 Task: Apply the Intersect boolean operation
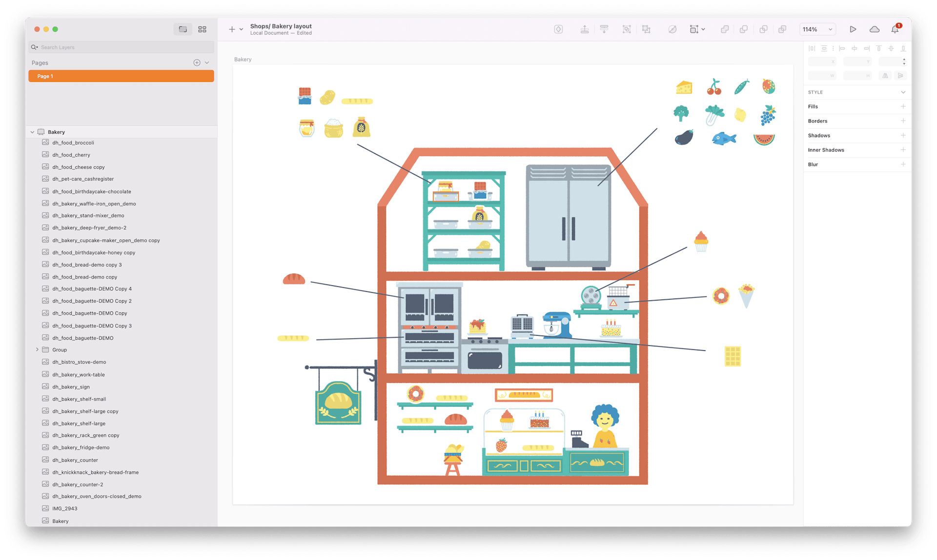[x=763, y=29]
